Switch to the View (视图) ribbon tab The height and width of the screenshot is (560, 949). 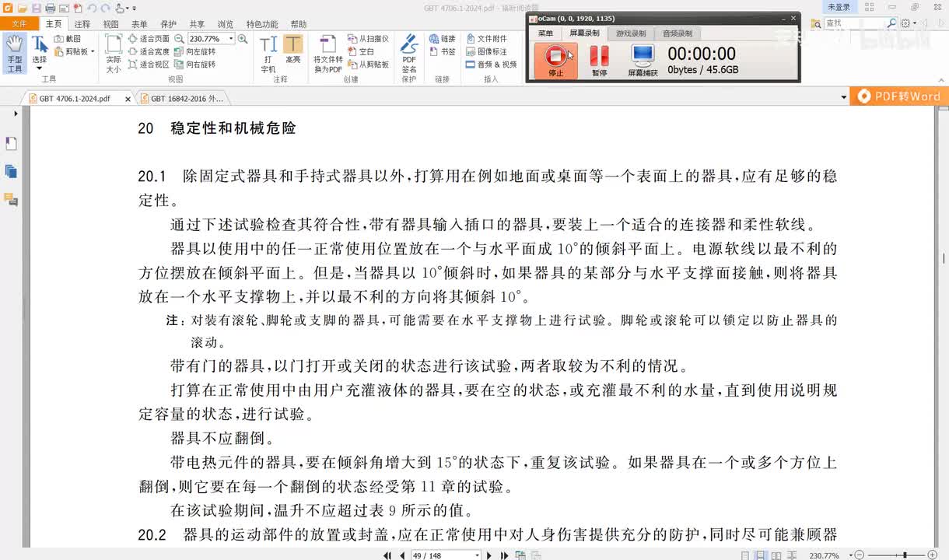pyautogui.click(x=111, y=24)
